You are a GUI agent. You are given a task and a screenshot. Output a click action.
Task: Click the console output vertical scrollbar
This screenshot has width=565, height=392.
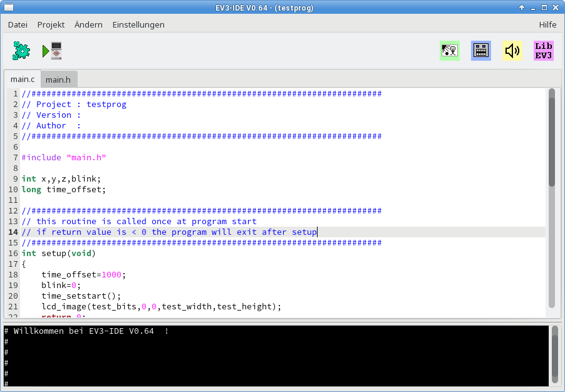[x=554, y=355]
